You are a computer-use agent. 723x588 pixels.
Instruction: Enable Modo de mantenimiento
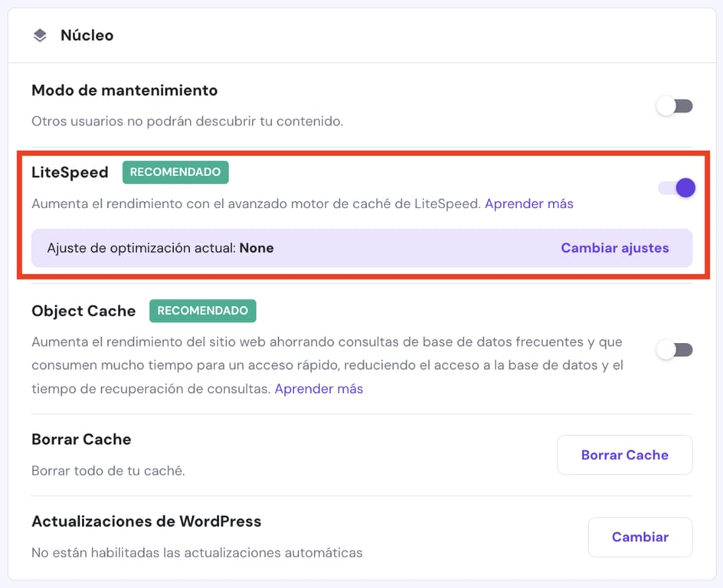pos(674,106)
